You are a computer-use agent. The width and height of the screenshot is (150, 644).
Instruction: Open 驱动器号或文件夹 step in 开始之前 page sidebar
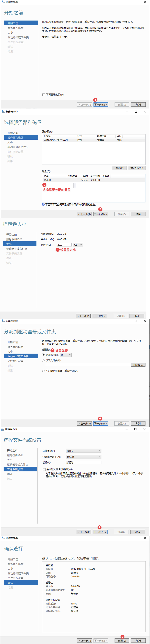click(x=18, y=37)
